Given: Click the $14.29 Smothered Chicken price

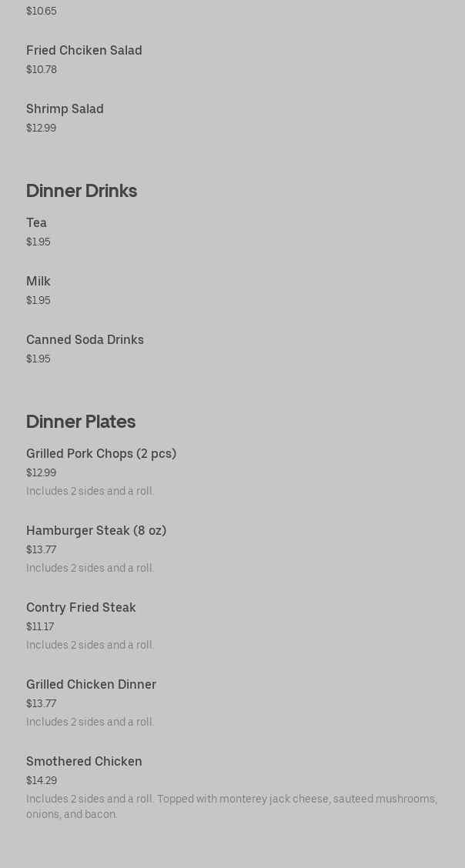Looking at the screenshot, I should (42, 781).
